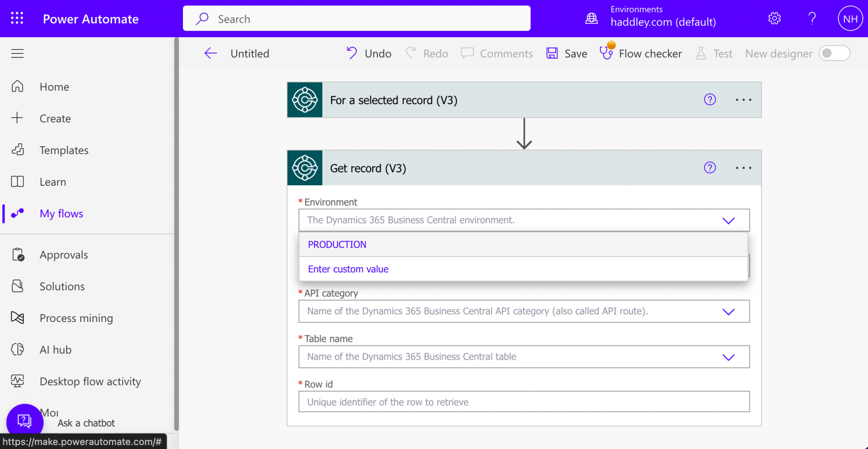868x449 pixels.
Task: Focus the Search box at top
Action: (356, 19)
